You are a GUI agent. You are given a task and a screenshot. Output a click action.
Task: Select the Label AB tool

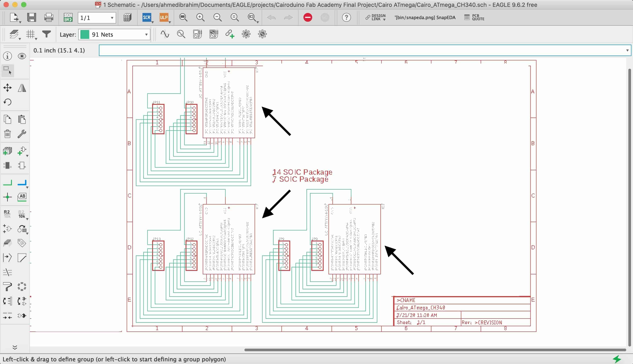click(22, 197)
